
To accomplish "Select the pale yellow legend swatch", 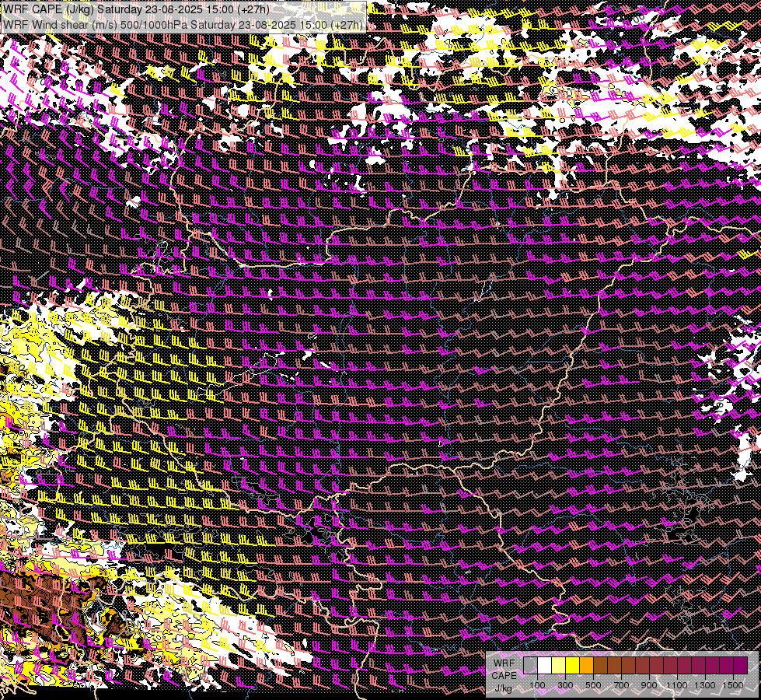I will click(x=559, y=665).
